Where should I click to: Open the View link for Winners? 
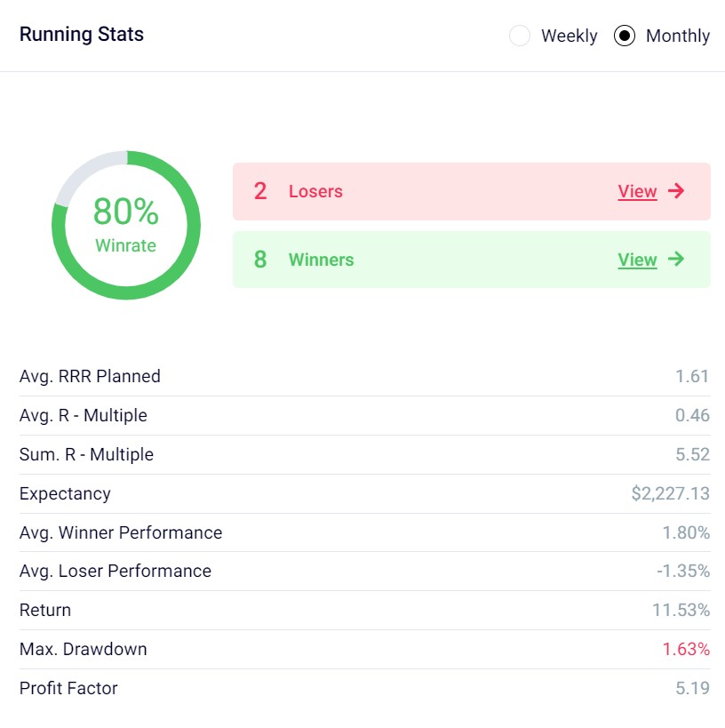pos(637,260)
